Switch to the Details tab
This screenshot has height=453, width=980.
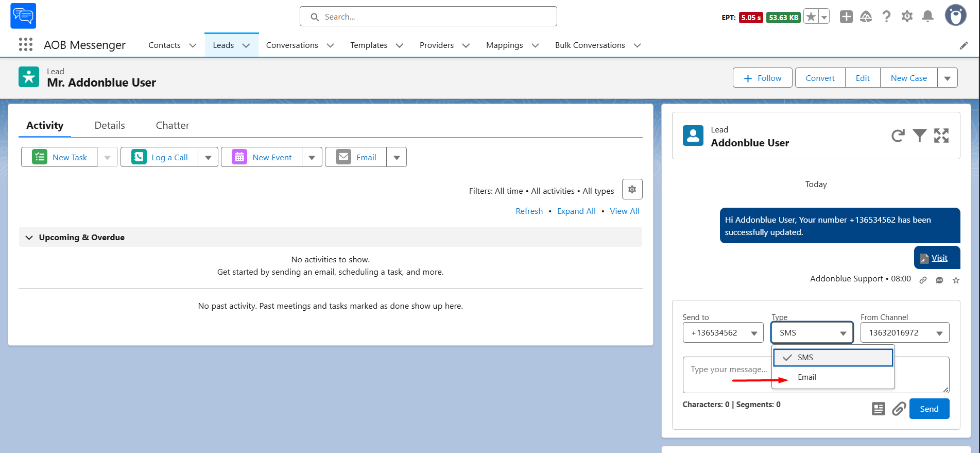click(110, 125)
